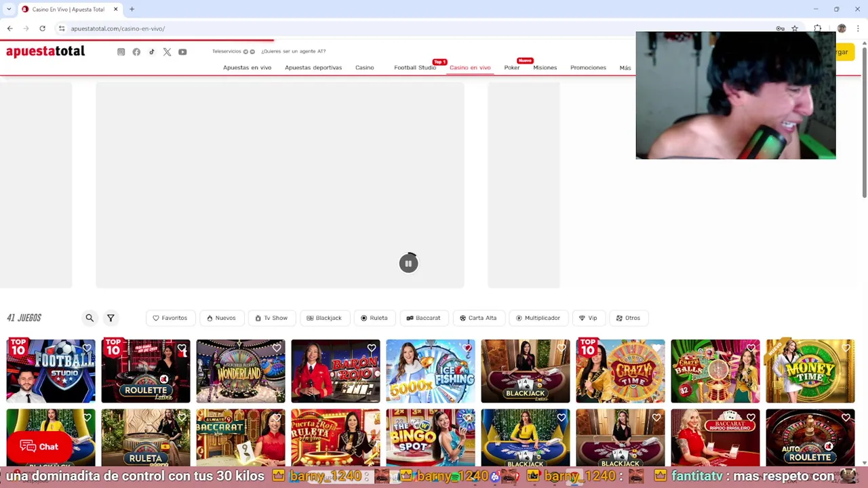Favorite the Money Time game

coord(846,348)
